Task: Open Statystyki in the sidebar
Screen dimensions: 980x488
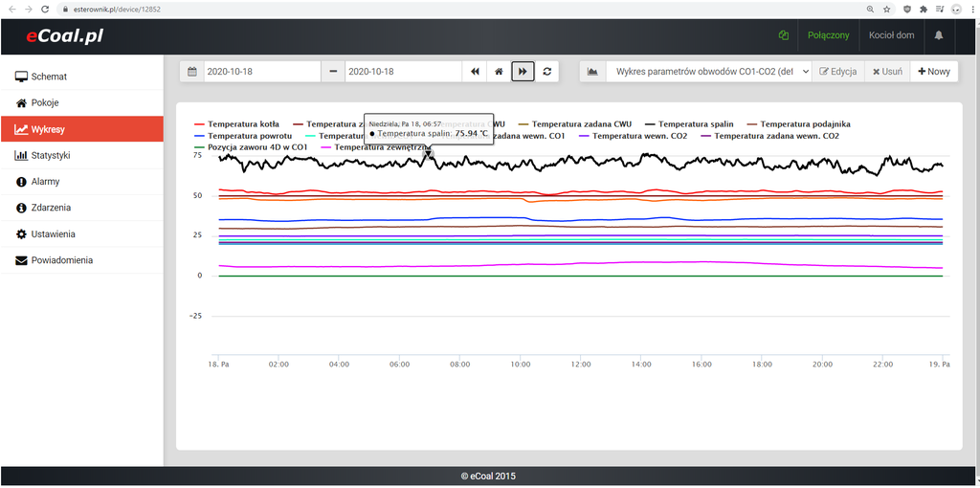Action: click(x=51, y=155)
